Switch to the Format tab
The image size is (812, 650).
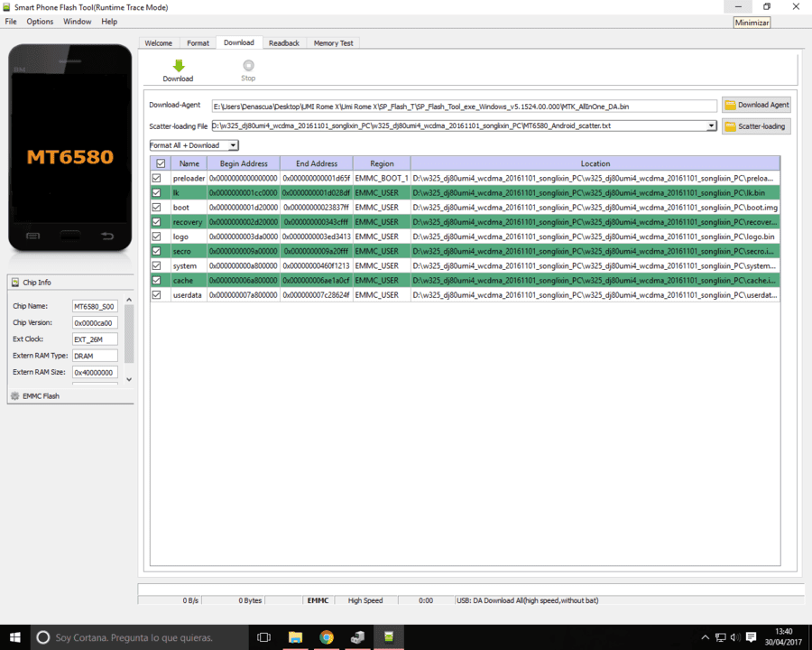click(198, 43)
